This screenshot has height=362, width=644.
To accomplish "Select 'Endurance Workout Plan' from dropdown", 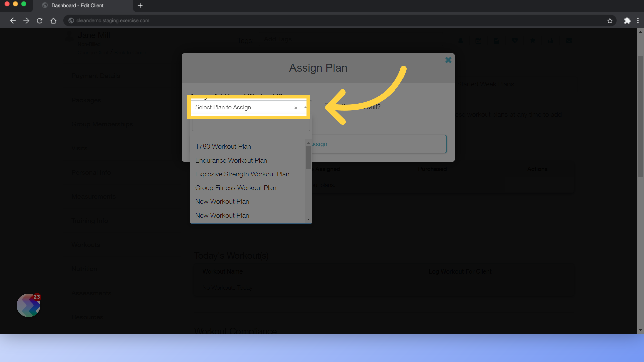I will (x=231, y=160).
